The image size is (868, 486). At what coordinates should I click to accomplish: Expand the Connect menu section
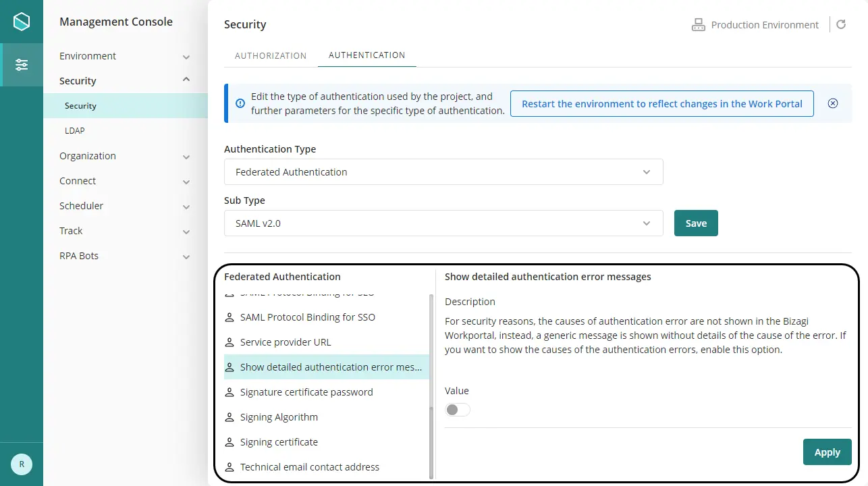coord(125,181)
